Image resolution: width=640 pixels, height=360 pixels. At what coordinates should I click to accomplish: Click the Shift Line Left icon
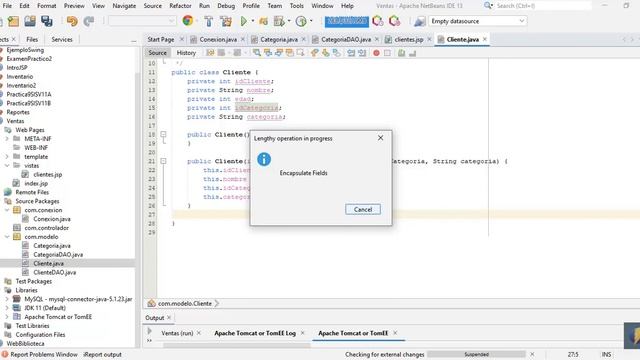coord(351,53)
